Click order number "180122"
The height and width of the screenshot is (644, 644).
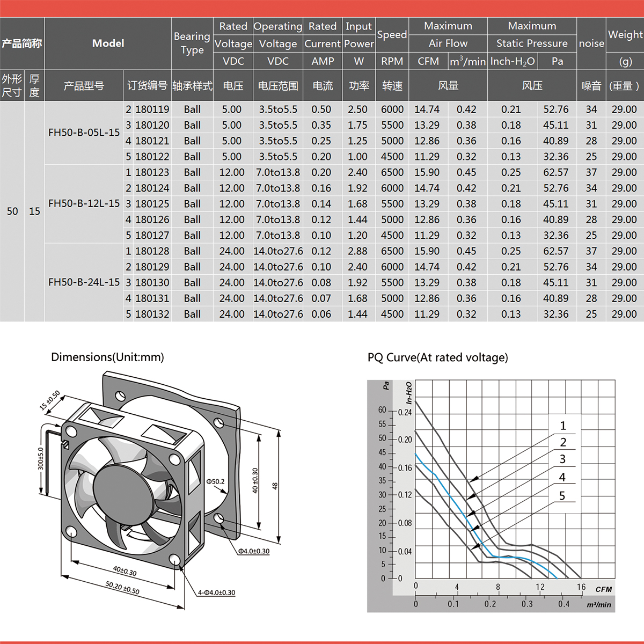click(x=152, y=157)
